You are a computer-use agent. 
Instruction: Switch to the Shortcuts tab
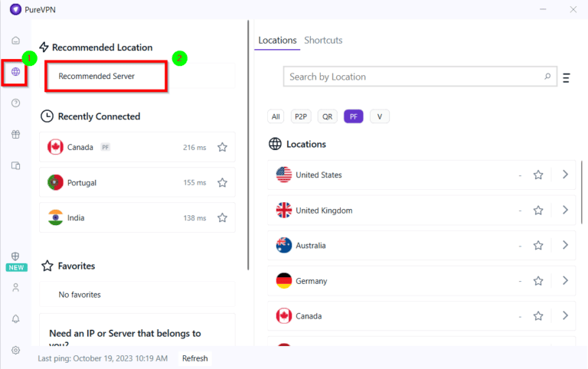[x=323, y=40]
